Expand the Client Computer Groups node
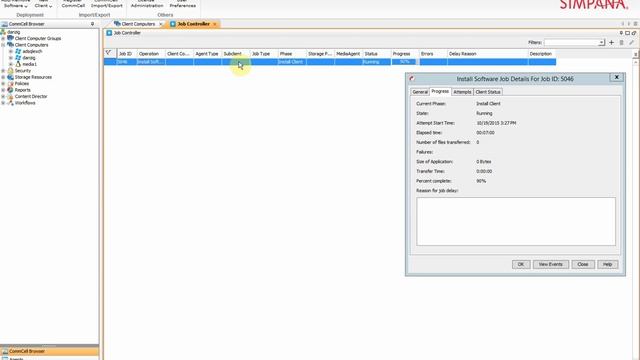Screen dimensions: 640x360 pyautogui.click(x=3, y=38)
